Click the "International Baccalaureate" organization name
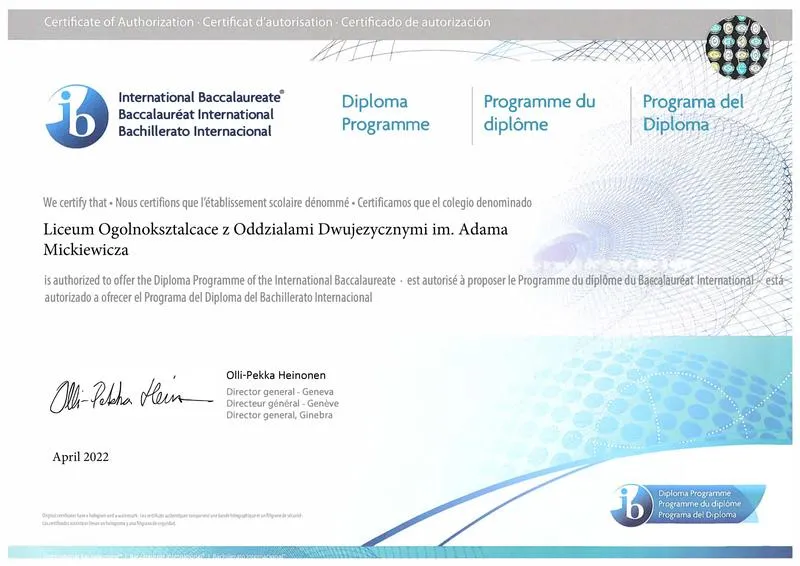This screenshot has height=566, width=800. [x=201, y=98]
